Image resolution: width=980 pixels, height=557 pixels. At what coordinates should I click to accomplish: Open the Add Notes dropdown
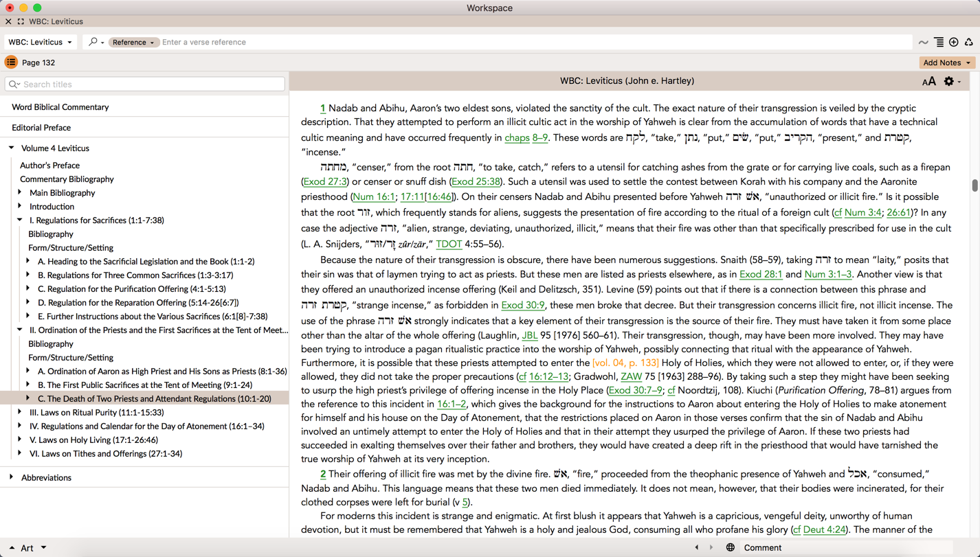coord(946,62)
